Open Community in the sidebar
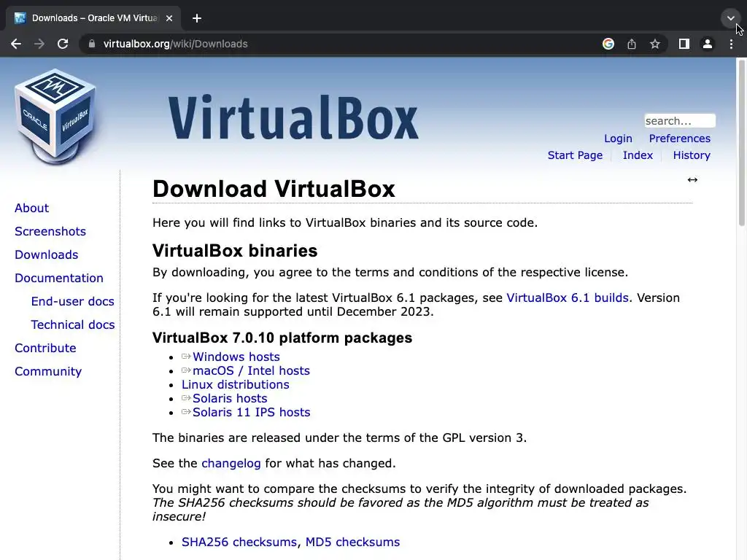This screenshot has height=560, width=747. [x=48, y=371]
